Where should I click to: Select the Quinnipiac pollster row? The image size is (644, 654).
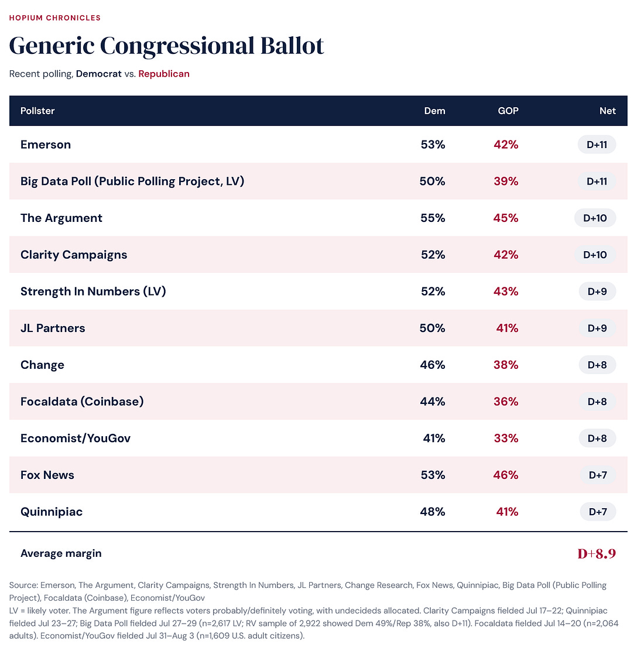318,511
